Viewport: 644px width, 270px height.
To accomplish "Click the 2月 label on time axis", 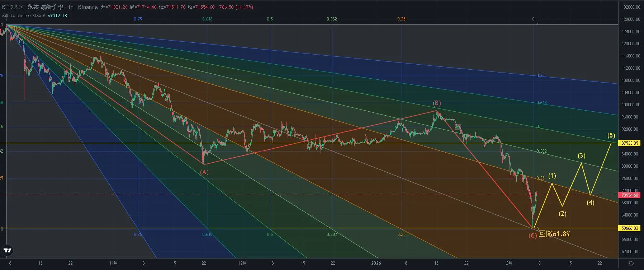I will coord(510,263).
